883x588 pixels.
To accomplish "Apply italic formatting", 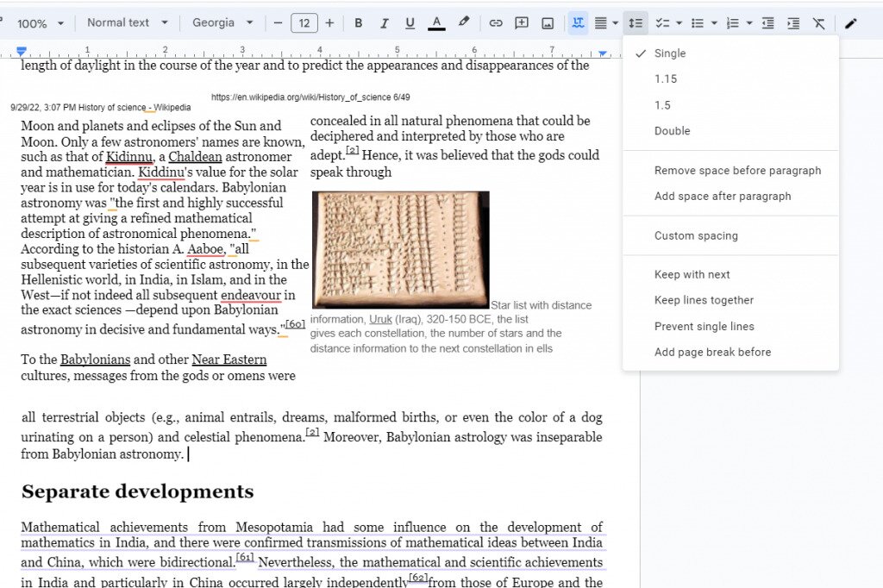I will click(385, 23).
